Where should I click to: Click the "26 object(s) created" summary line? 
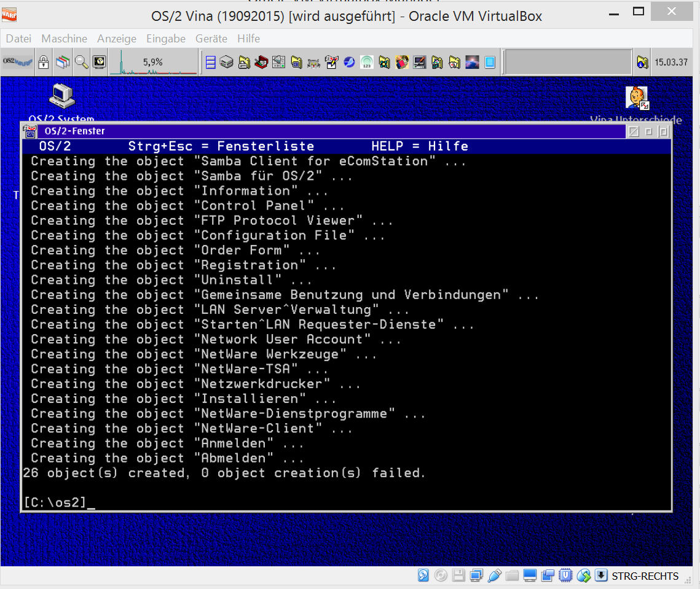[224, 473]
